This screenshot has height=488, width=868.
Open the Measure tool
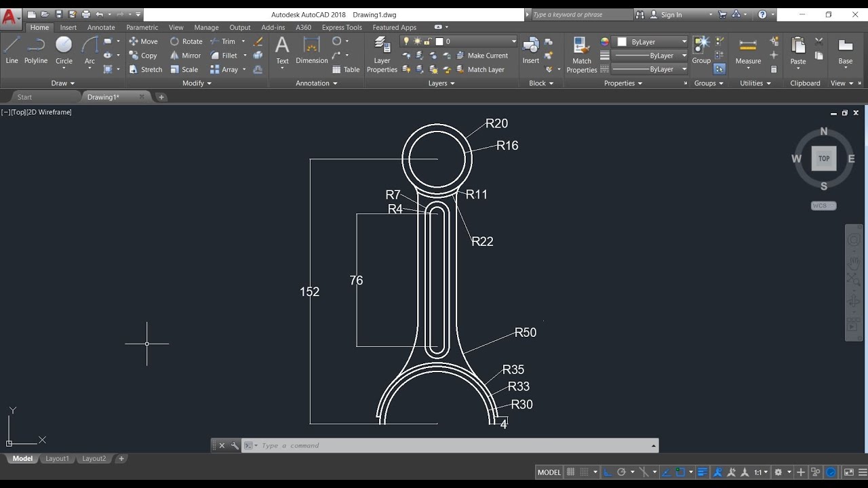(x=748, y=53)
